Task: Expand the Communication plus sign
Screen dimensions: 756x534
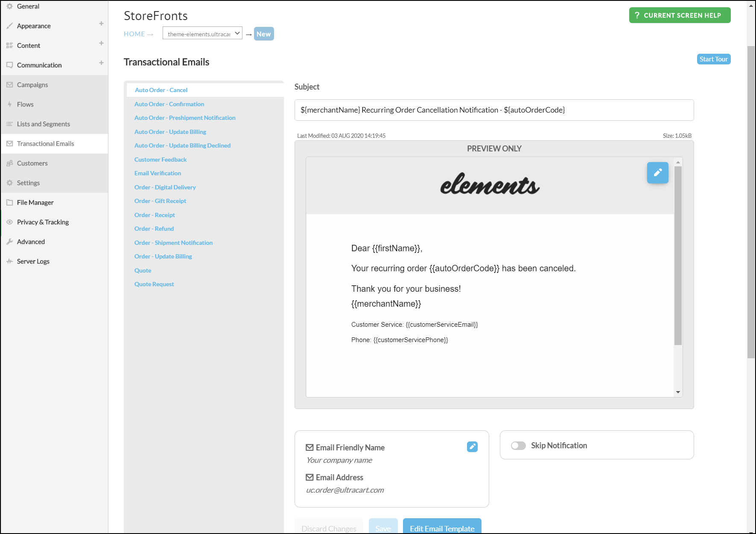Action: pyautogui.click(x=101, y=63)
